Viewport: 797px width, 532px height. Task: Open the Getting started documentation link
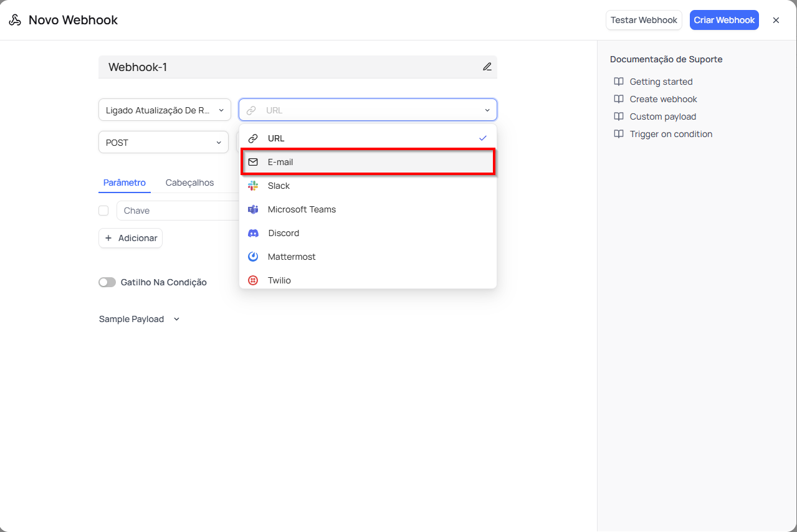661,82
